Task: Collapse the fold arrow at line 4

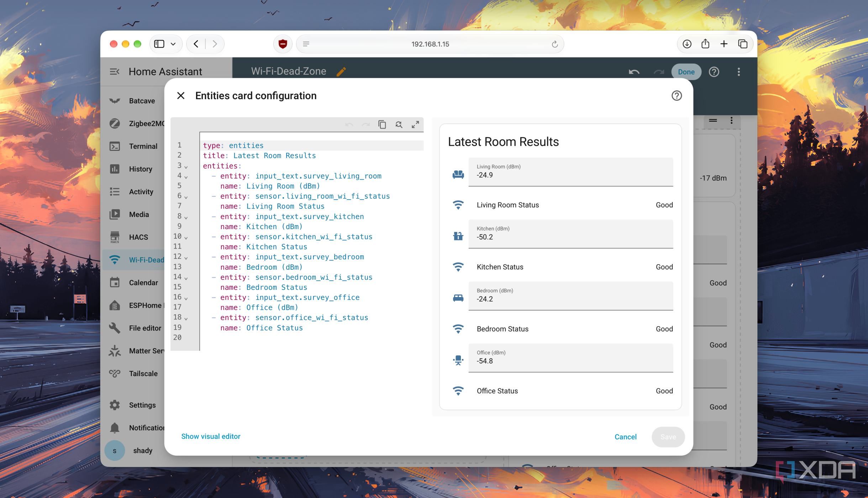Action: pos(186,177)
